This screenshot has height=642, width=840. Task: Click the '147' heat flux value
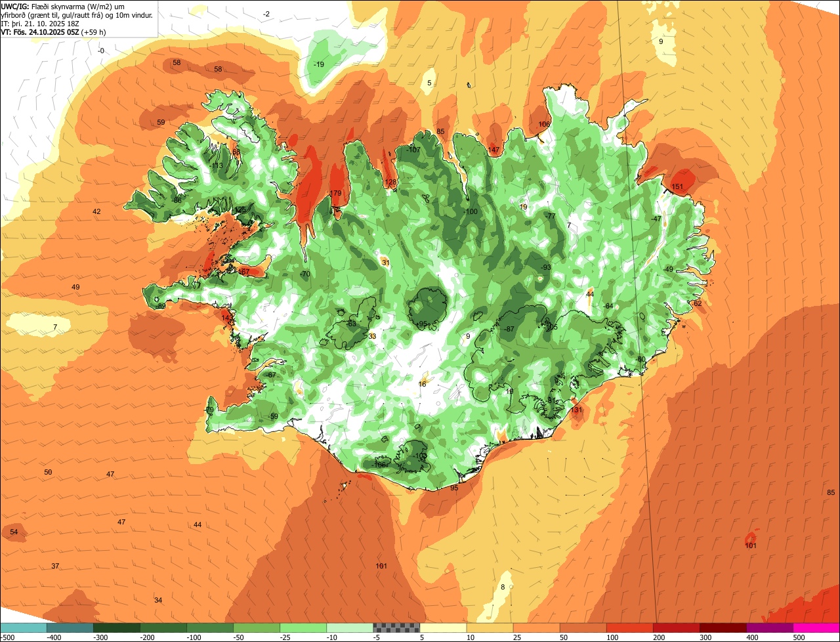494,150
